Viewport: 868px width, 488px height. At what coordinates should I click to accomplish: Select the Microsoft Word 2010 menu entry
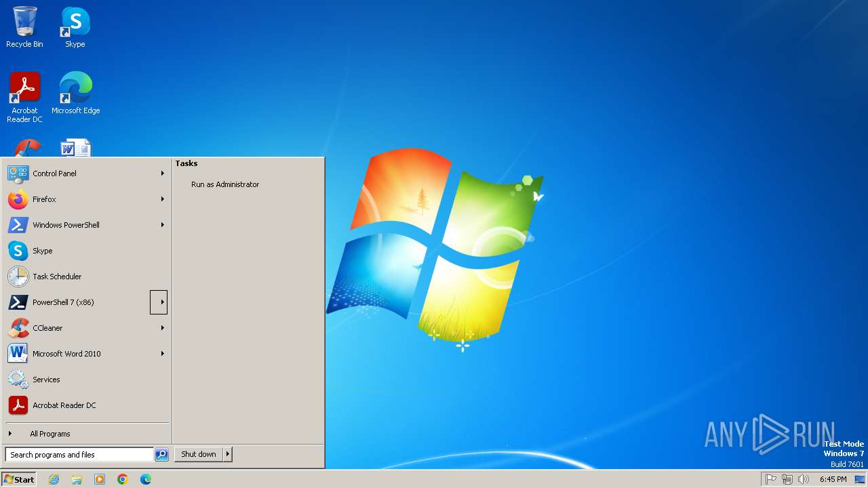(x=87, y=354)
